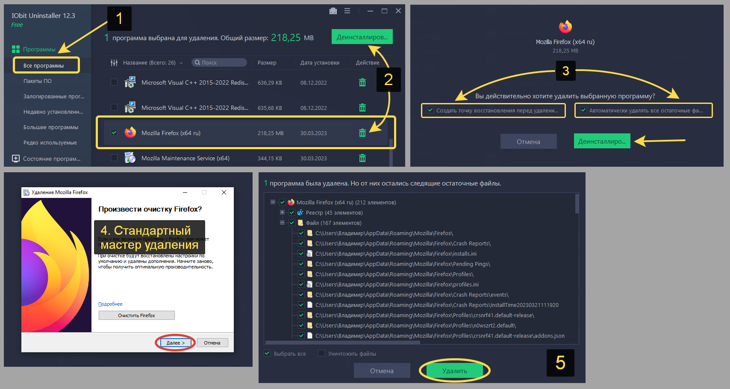Viewport: 730px width, 389px height.
Task: Click horizontal scrollbar of leftover files list
Action: tap(342, 342)
